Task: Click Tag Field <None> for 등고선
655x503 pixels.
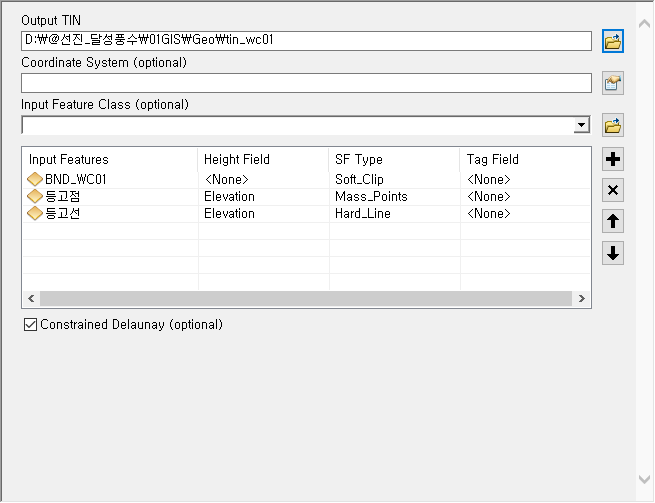Action: [488, 213]
